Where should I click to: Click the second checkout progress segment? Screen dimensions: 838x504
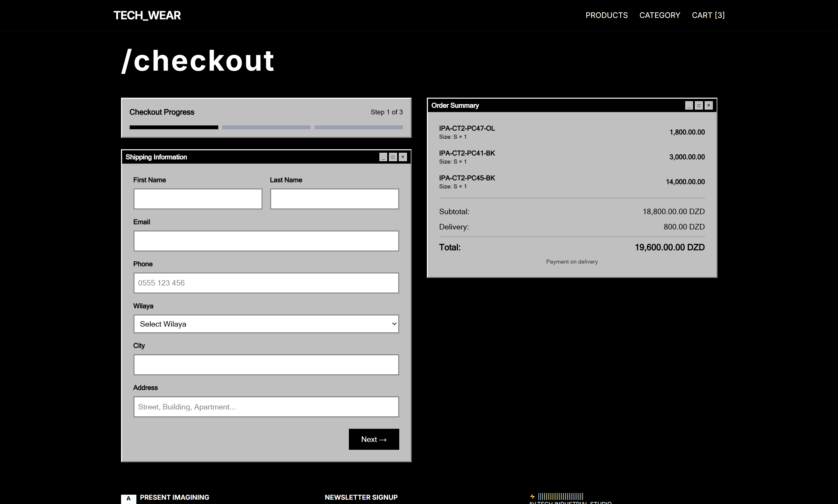[266, 127]
